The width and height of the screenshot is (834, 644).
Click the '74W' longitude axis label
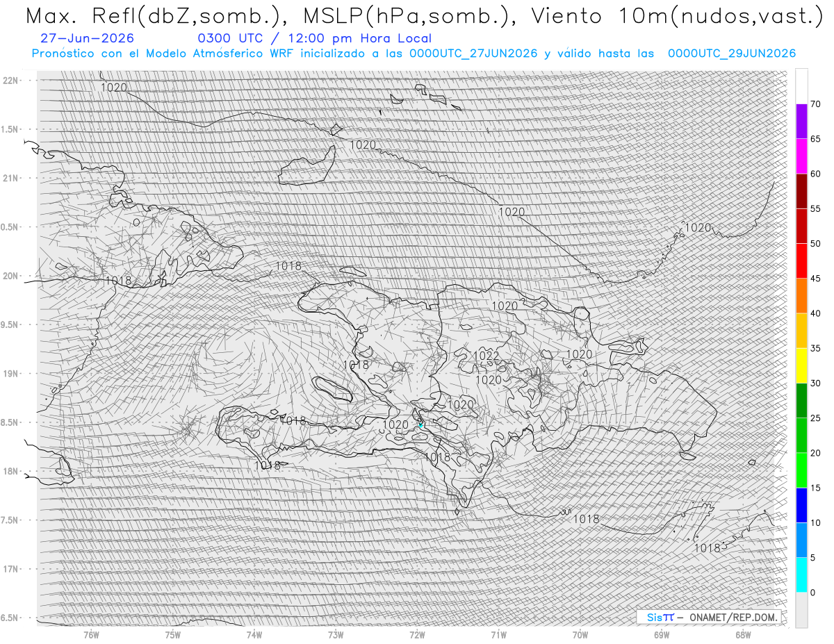tap(254, 635)
